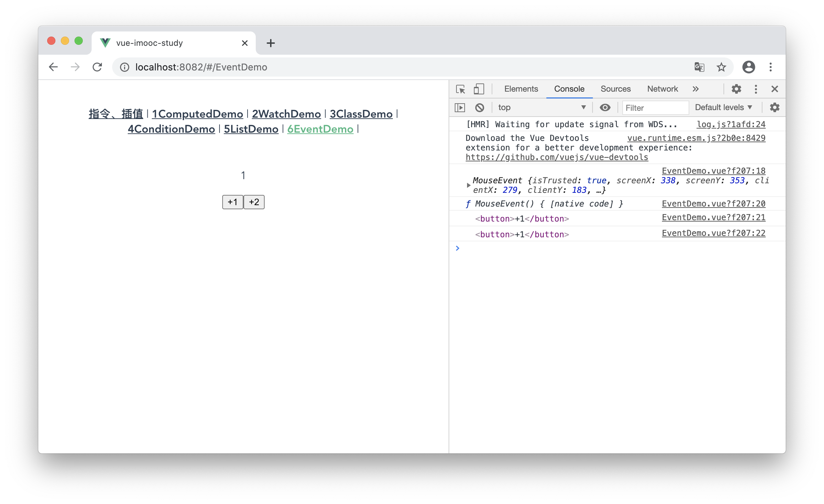Switch to the Network tab
Screen dimensions: 824x504
click(x=662, y=89)
